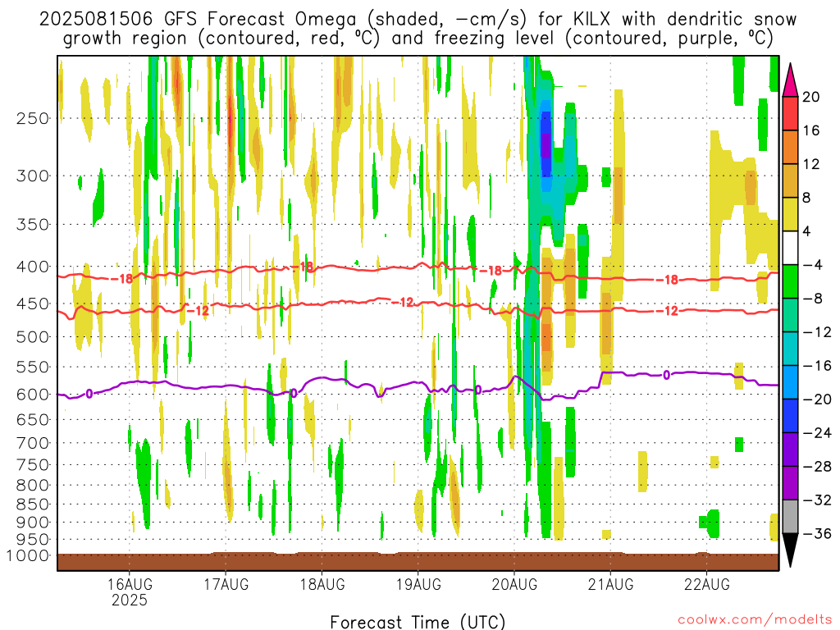
Task: Click the -12 contour label near 21AUG
Action: click(x=668, y=311)
